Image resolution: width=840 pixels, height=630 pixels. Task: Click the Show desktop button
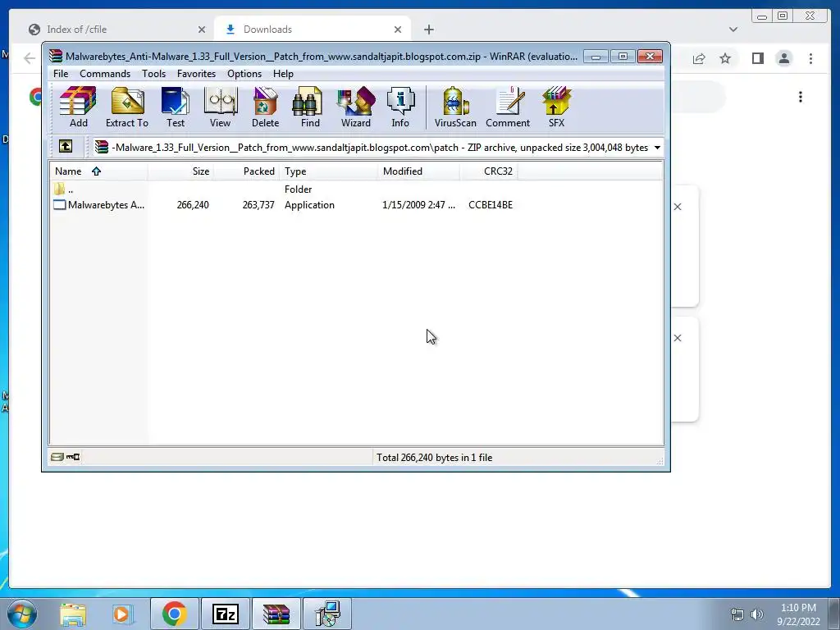pyautogui.click(x=835, y=614)
